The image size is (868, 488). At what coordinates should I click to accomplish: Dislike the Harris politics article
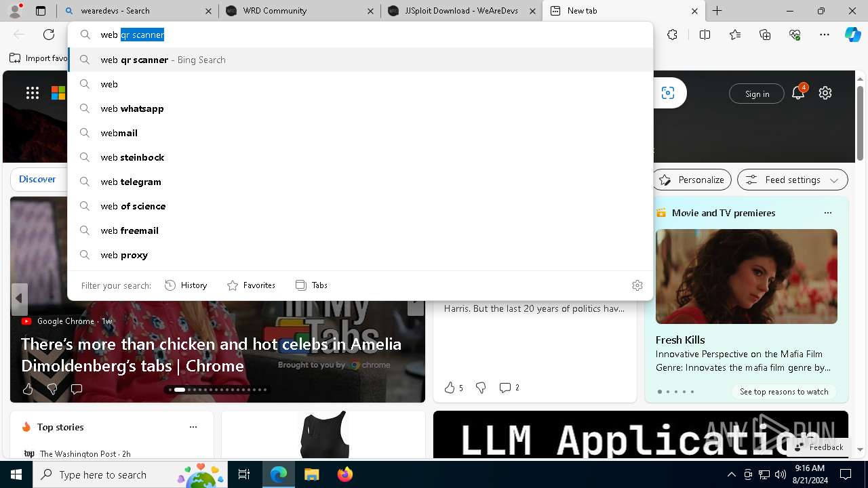click(x=481, y=388)
